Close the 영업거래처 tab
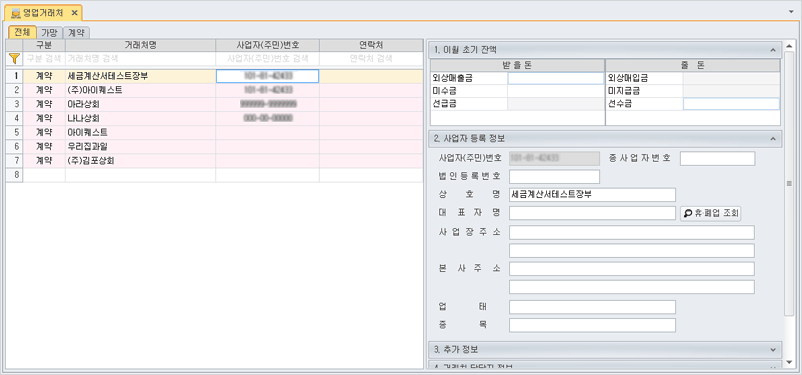 pos(74,13)
